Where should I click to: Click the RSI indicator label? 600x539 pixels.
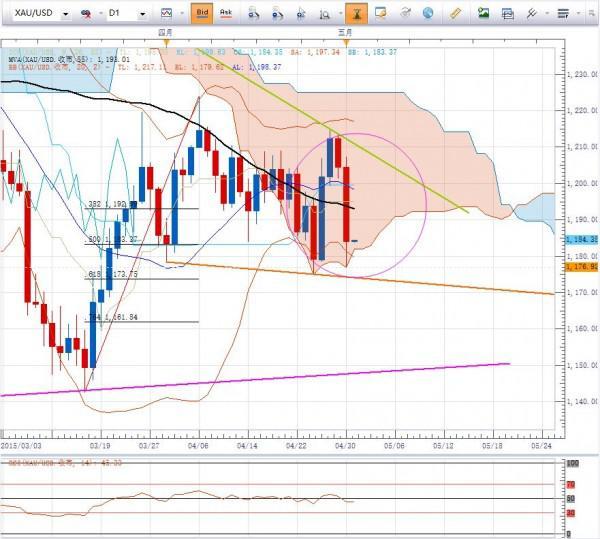click(x=65, y=463)
